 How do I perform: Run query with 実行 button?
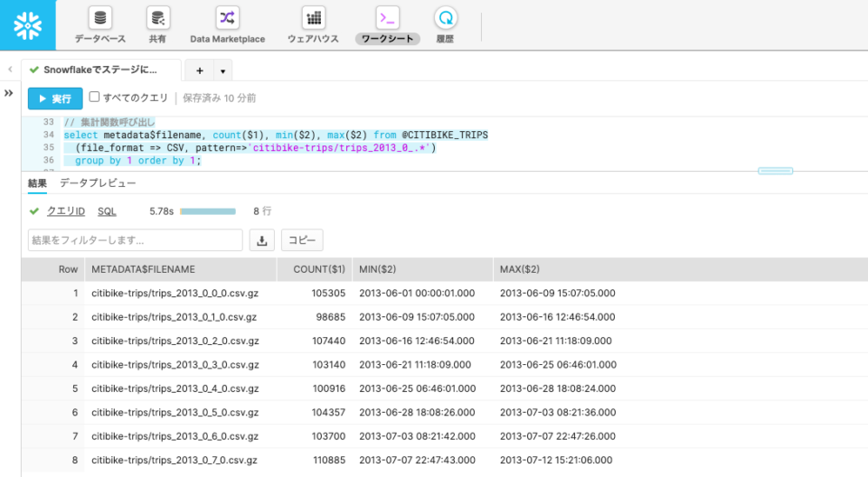55,98
